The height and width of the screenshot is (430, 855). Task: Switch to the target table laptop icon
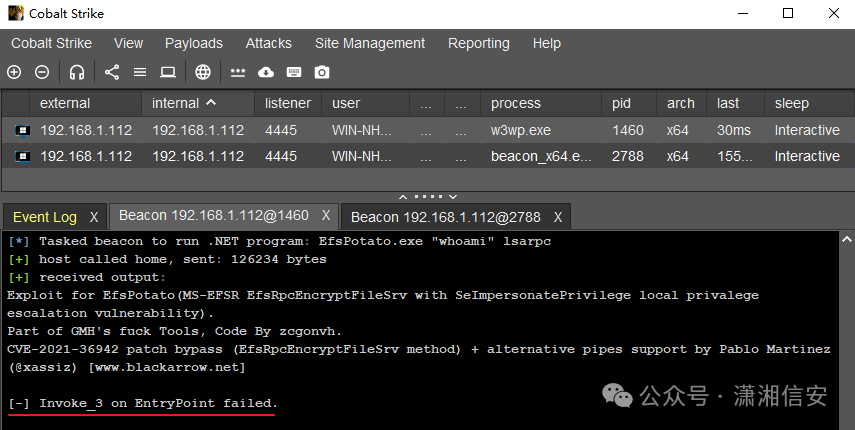click(x=168, y=72)
